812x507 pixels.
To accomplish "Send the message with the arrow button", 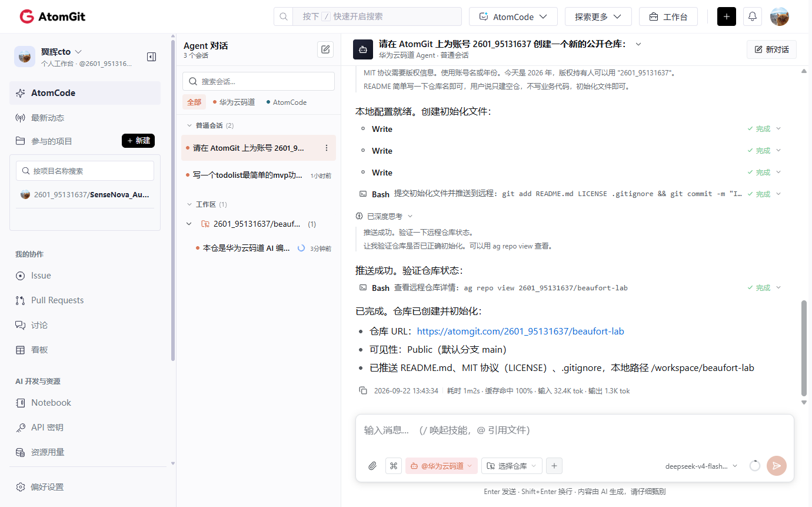I will click(x=776, y=466).
